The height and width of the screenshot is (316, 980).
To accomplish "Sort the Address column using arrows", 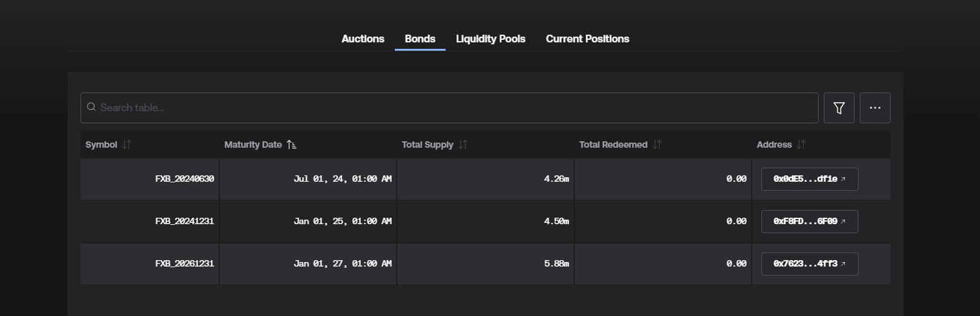I will 801,145.
